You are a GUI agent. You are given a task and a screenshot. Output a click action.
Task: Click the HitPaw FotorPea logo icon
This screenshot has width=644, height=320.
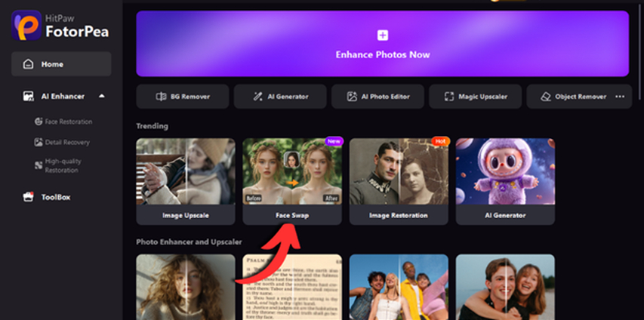tap(26, 25)
